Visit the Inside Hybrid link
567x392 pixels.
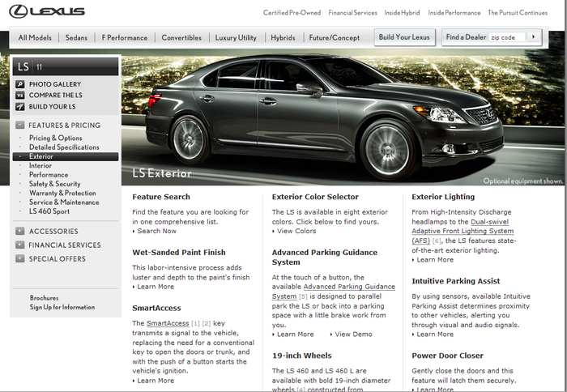click(402, 13)
